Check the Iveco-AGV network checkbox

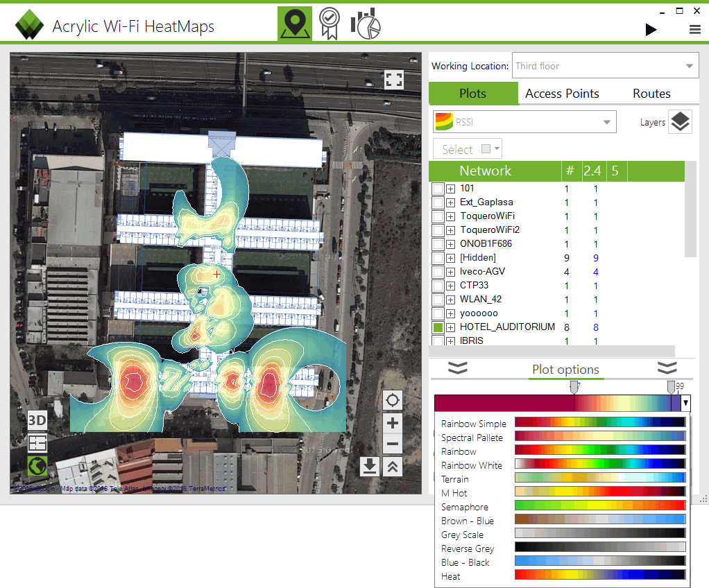point(438,272)
